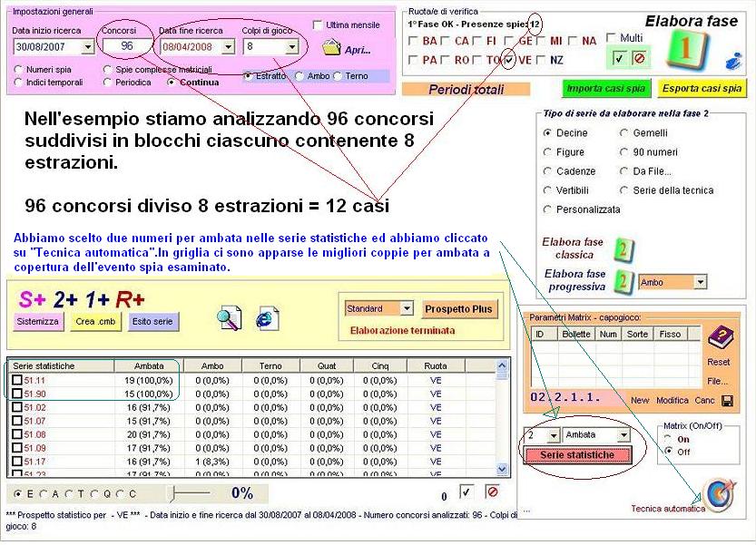
Task: Click the red Serie statistiche button
Action: point(577,455)
